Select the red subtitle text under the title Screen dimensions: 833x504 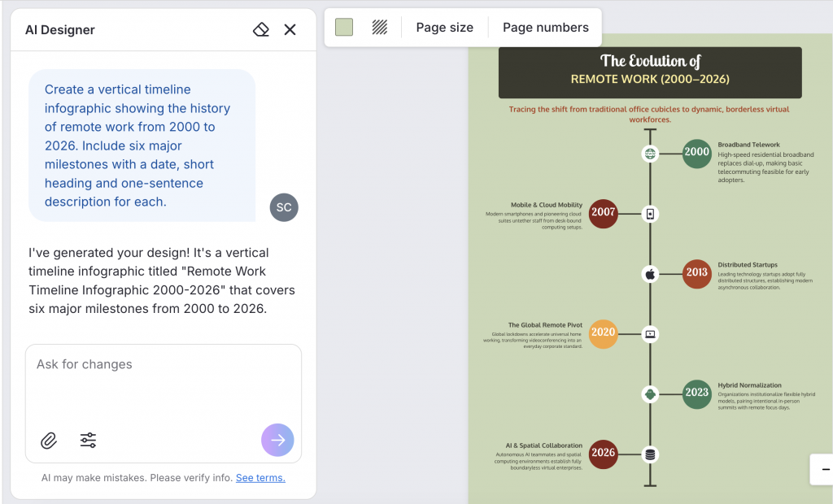(649, 114)
